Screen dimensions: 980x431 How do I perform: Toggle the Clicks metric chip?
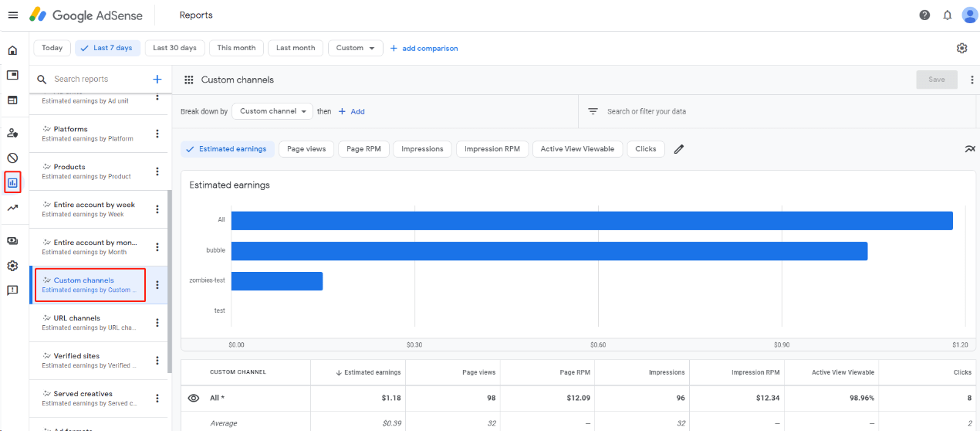point(646,149)
